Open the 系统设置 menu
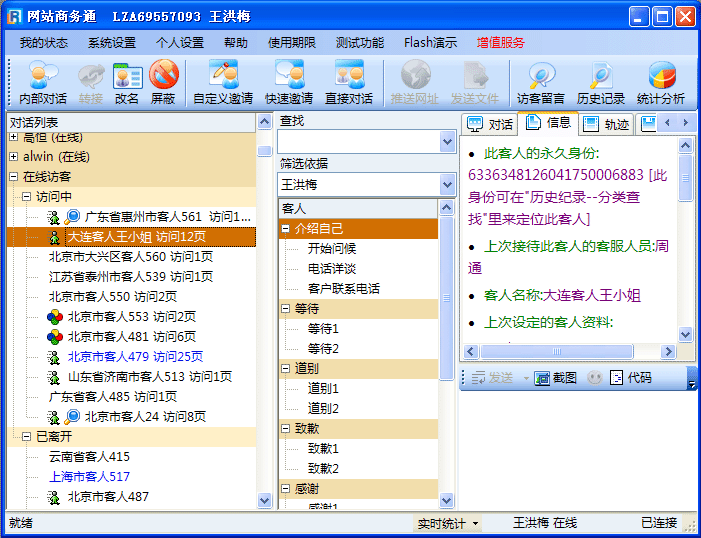This screenshot has height=538, width=701. (x=111, y=43)
